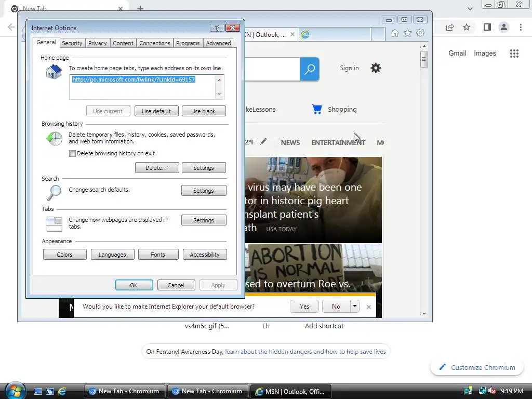
Task: Click the muted volume tray icon
Action: [x=492, y=391]
